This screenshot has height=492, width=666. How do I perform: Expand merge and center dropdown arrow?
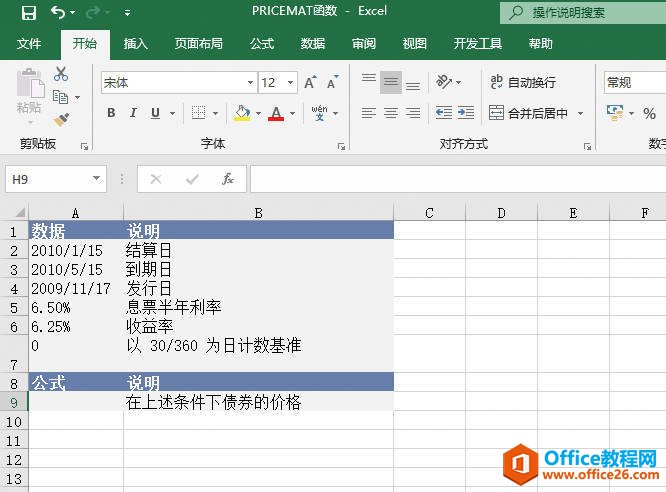(580, 113)
